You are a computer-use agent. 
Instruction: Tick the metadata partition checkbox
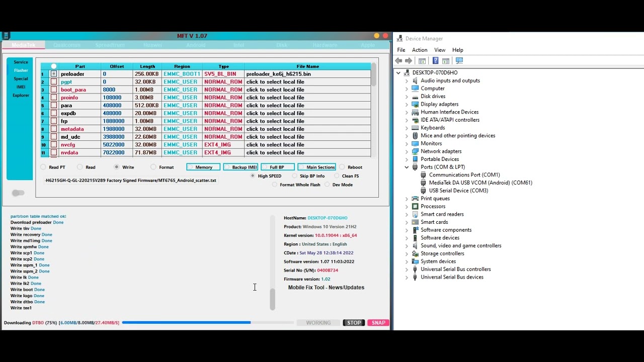tap(54, 129)
